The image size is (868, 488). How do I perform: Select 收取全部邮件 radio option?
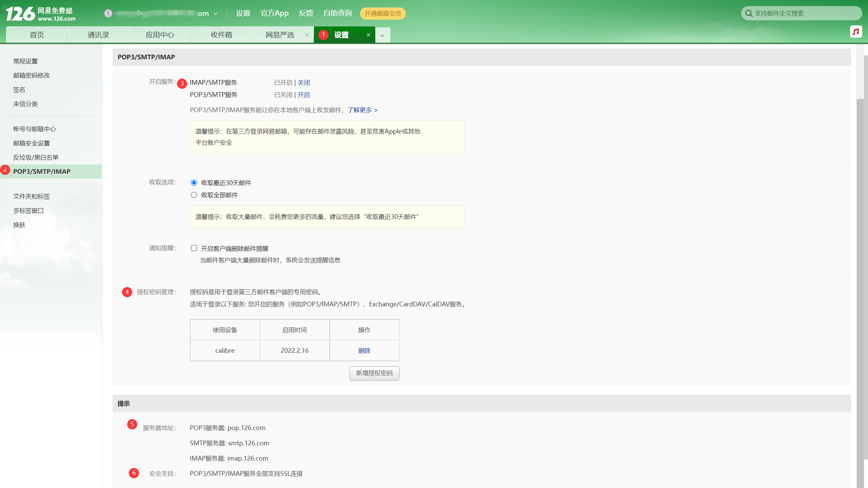click(194, 195)
